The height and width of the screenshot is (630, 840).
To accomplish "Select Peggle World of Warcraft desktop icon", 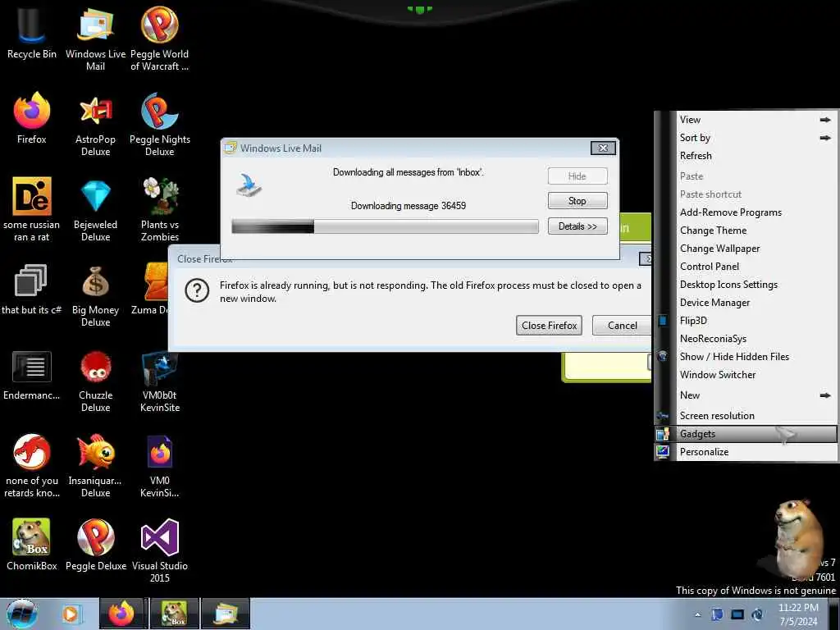I will 160,39.
